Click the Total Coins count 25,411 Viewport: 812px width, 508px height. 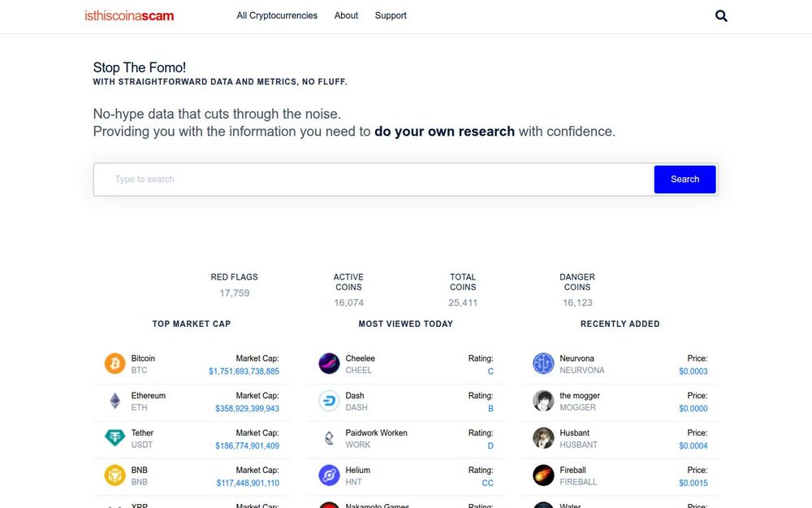pyautogui.click(x=463, y=302)
